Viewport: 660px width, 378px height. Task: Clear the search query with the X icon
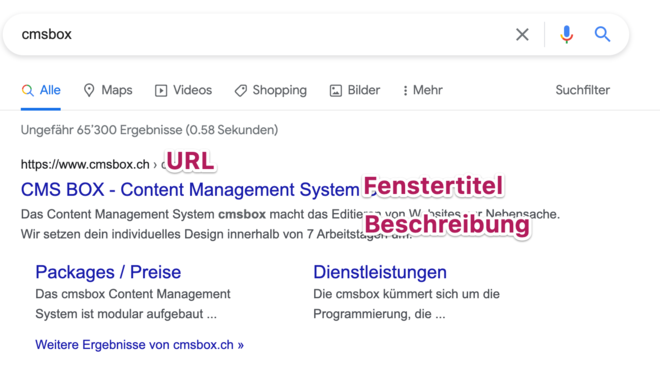coord(522,35)
